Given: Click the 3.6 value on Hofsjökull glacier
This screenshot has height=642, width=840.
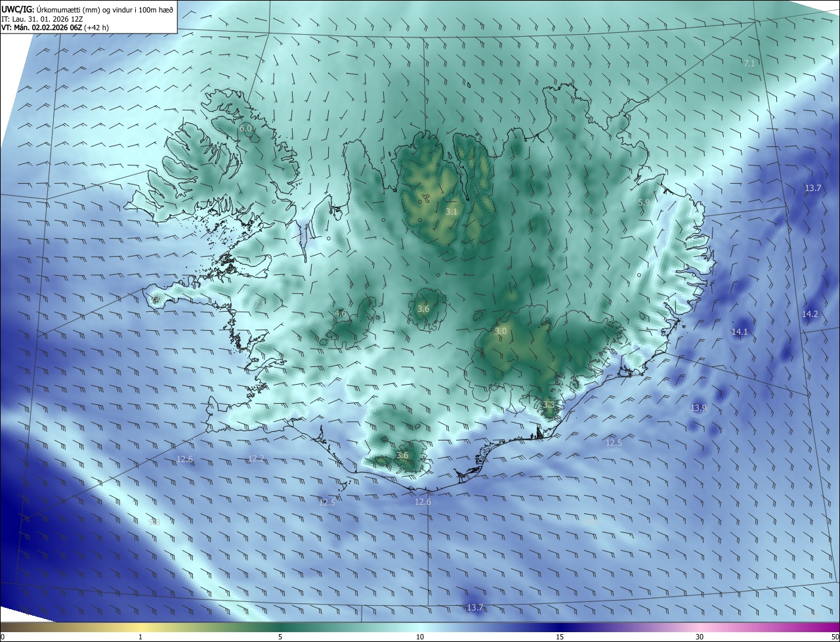Looking at the screenshot, I should (423, 309).
